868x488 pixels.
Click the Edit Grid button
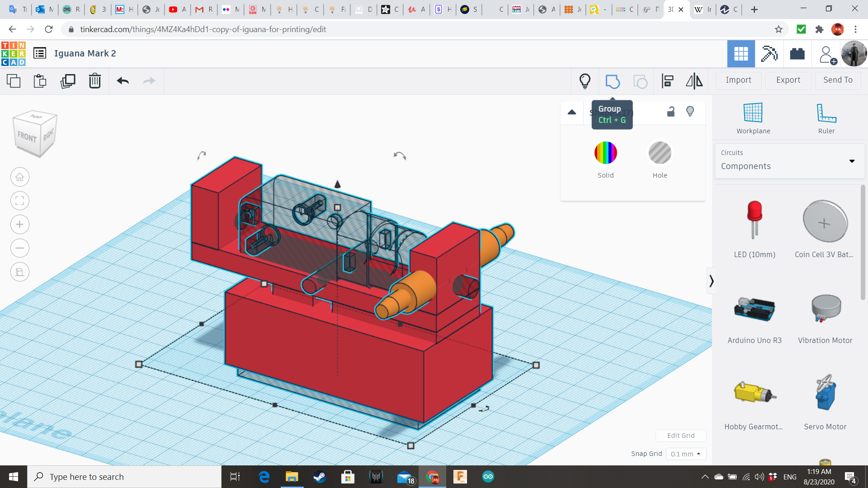[x=680, y=436]
